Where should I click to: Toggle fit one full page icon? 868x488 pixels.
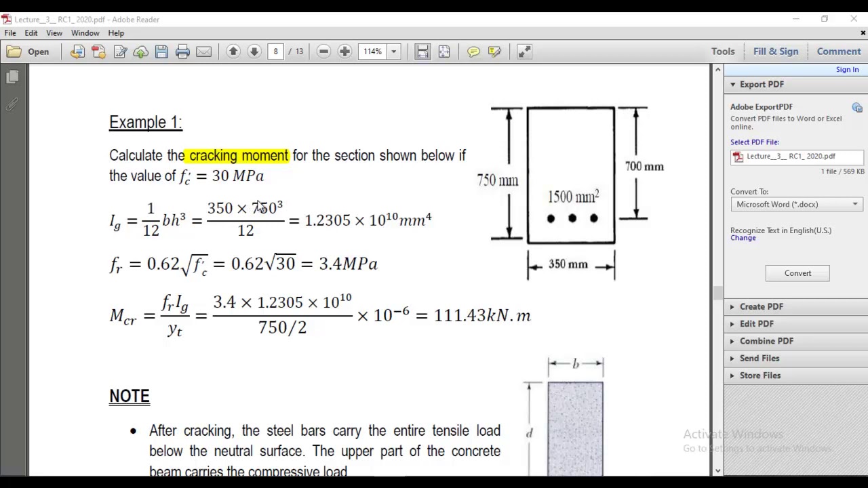pyautogui.click(x=444, y=52)
